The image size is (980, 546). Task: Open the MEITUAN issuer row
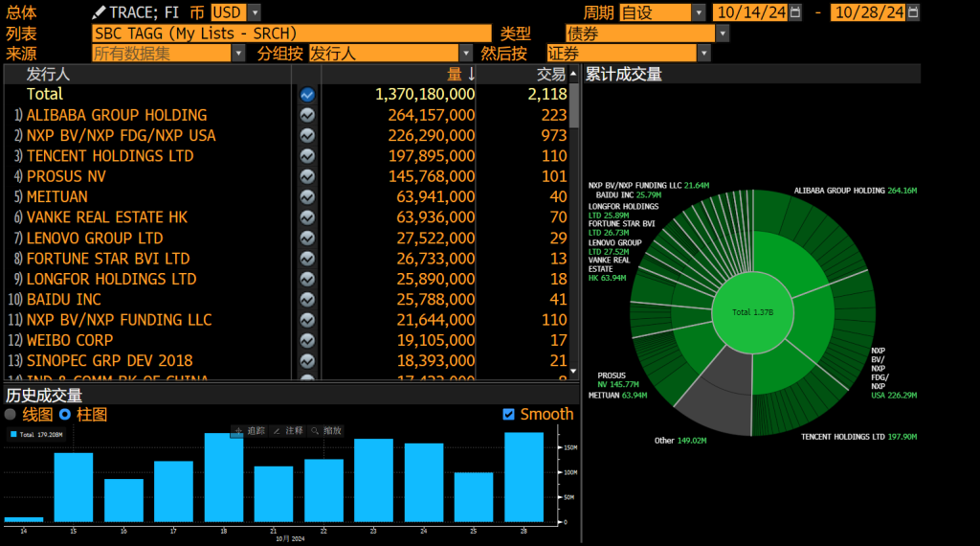click(57, 197)
